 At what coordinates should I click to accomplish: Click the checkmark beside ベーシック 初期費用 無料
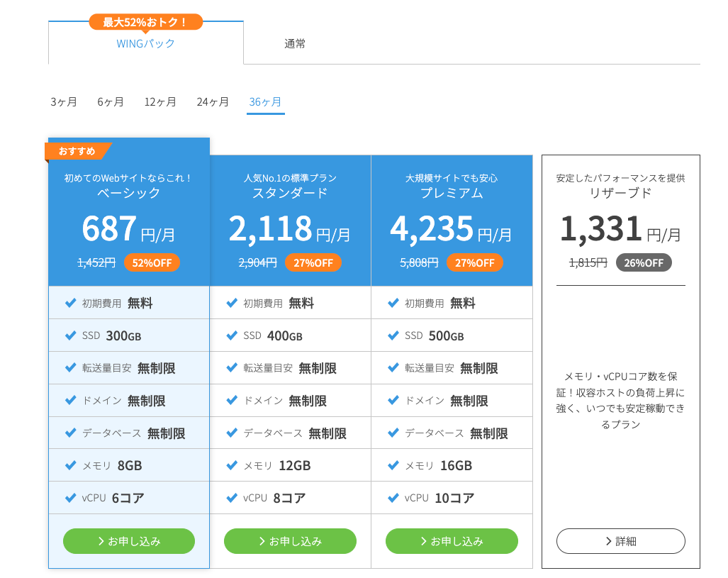tap(71, 303)
